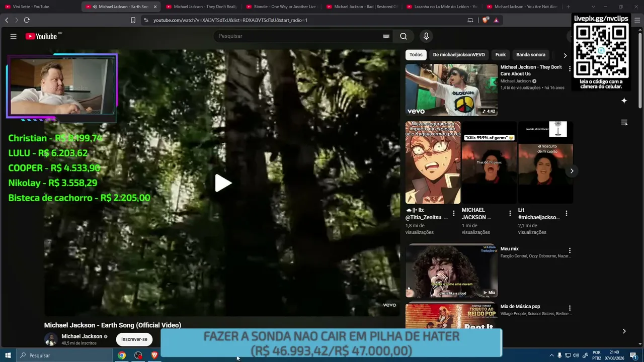Open options for Meu mix
This screenshot has width=644, height=362.
(x=570, y=250)
